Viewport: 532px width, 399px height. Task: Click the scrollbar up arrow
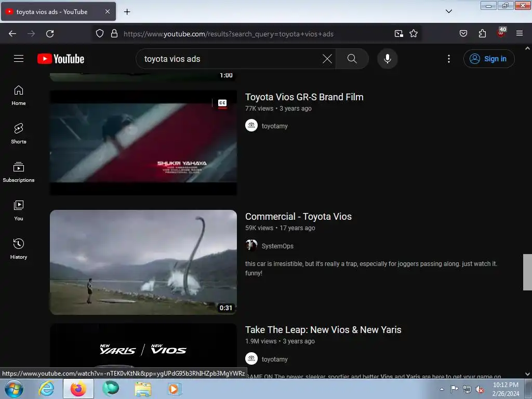527,48
